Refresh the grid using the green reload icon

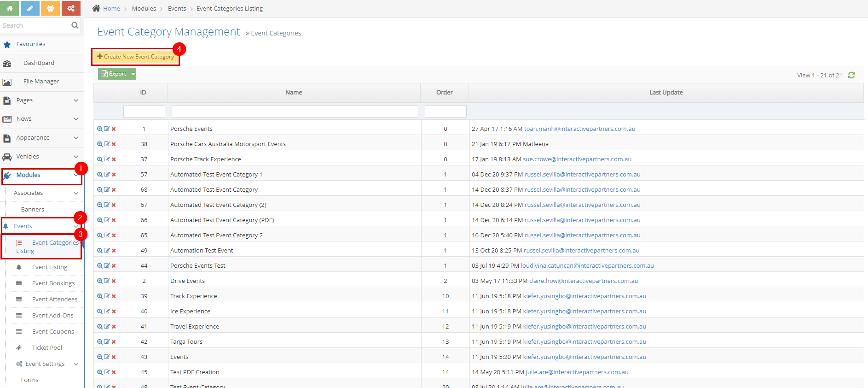pyautogui.click(x=851, y=75)
